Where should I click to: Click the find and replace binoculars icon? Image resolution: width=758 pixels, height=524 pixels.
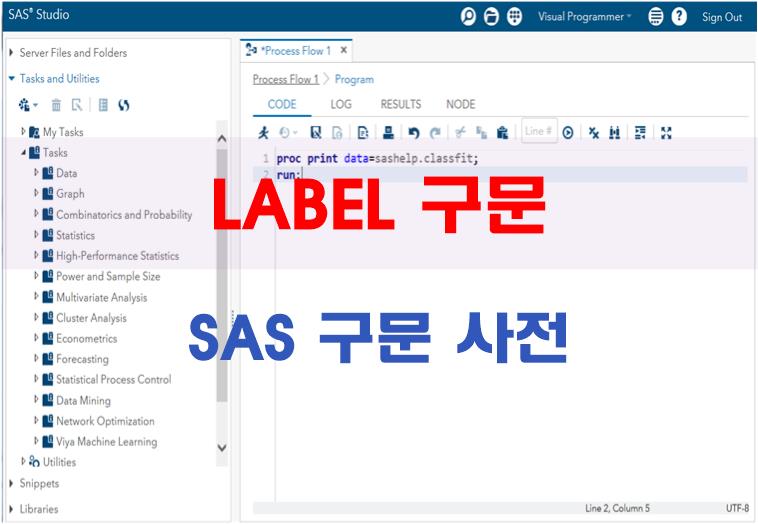tap(614, 132)
